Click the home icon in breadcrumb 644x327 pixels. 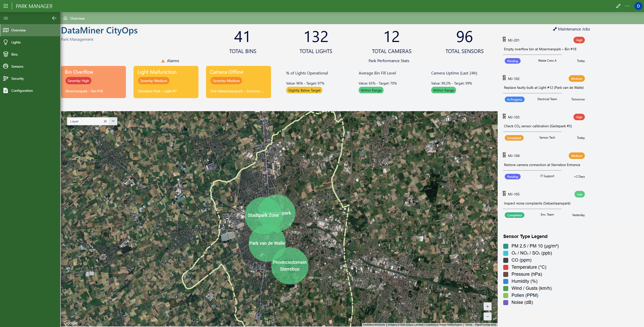click(x=65, y=18)
